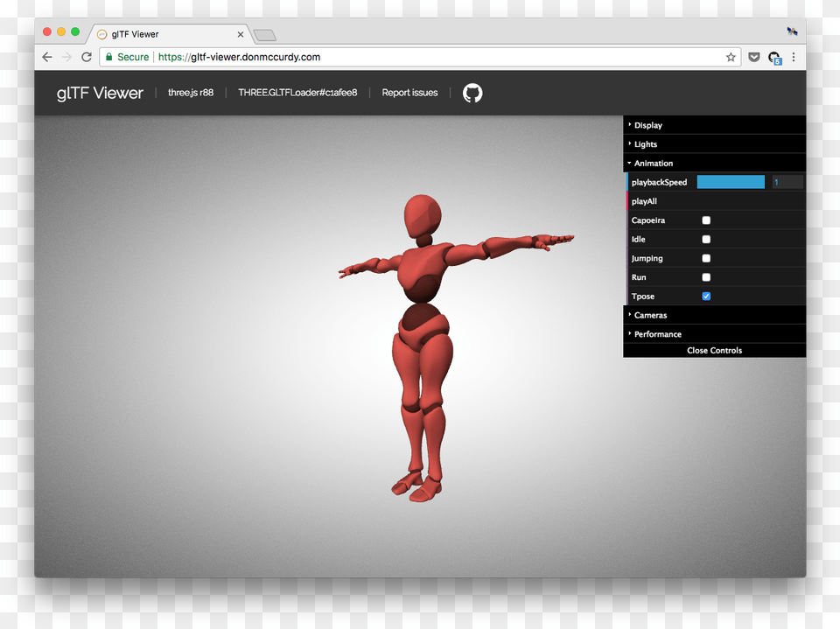Click the browser back arrow
This screenshot has height=629, width=840.
pos(47,57)
